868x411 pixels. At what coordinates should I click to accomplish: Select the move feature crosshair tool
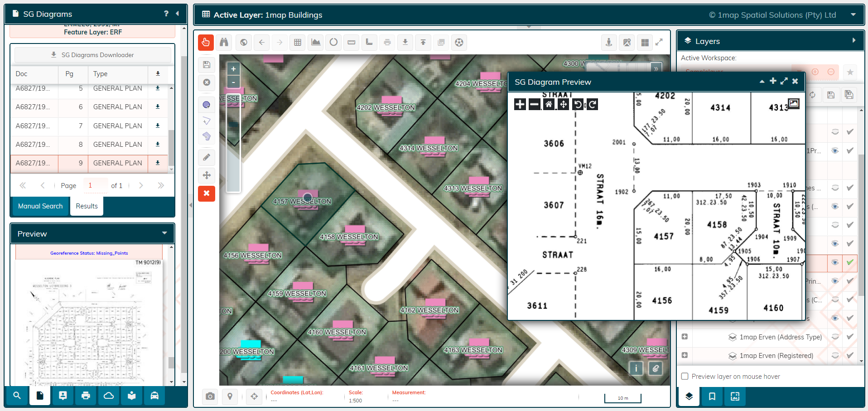pyautogui.click(x=207, y=175)
